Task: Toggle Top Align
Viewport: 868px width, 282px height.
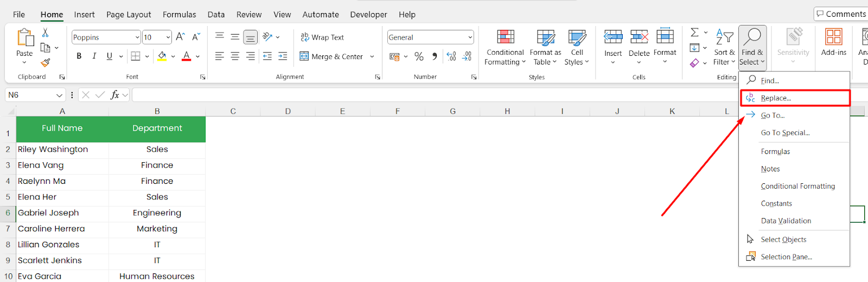Action: (x=220, y=36)
